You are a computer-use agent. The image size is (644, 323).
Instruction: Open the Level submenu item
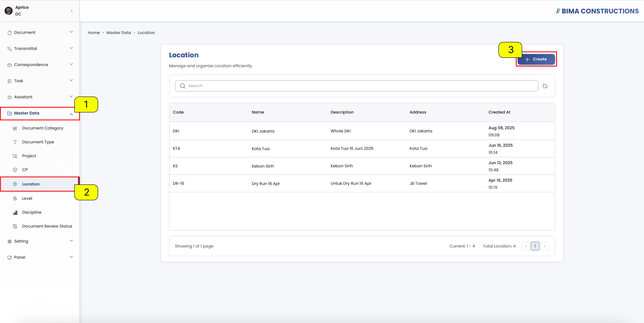(x=27, y=198)
